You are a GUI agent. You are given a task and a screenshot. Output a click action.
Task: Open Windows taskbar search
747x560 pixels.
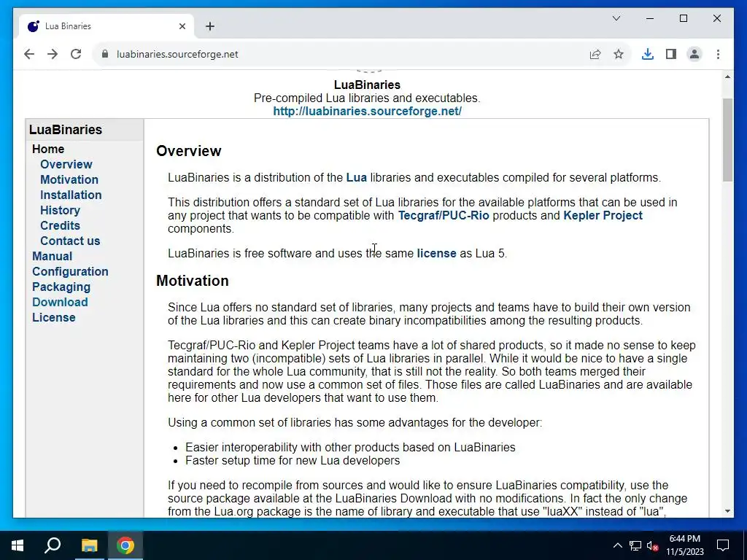coord(53,545)
